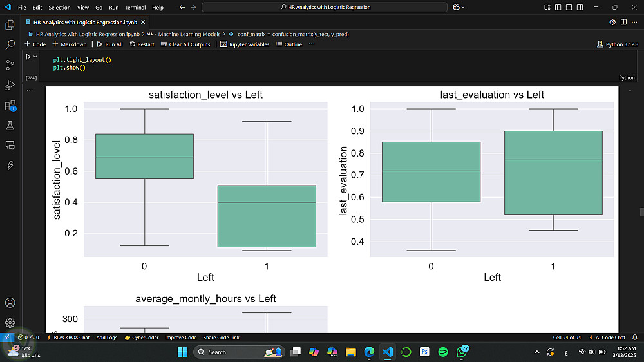Open the View menu
The image size is (644, 362).
(x=83, y=7)
